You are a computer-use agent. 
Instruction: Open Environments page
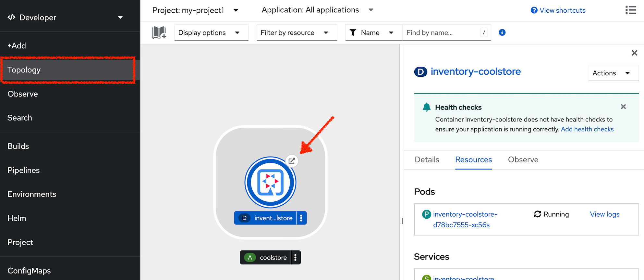[70, 194]
